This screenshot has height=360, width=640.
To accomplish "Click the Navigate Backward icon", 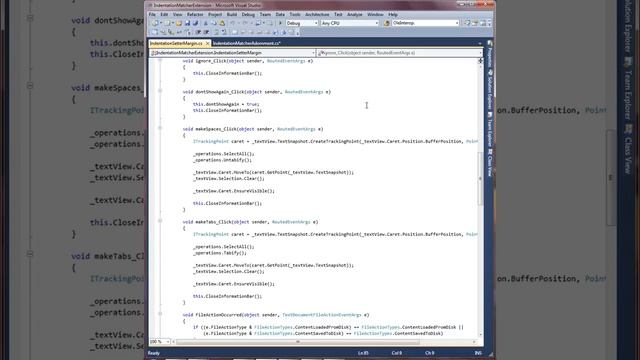I will (x=258, y=23).
